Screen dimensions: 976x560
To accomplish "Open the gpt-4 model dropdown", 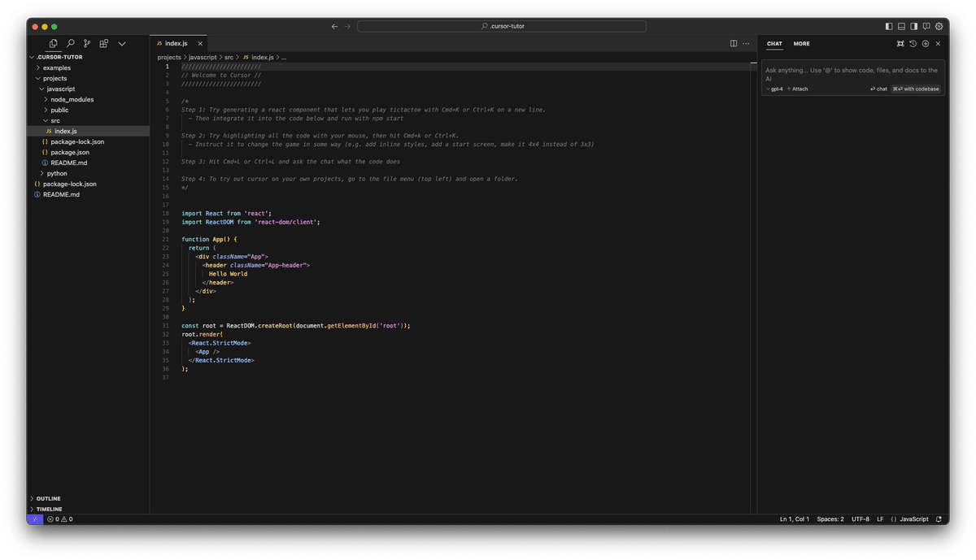I will pyautogui.click(x=775, y=89).
